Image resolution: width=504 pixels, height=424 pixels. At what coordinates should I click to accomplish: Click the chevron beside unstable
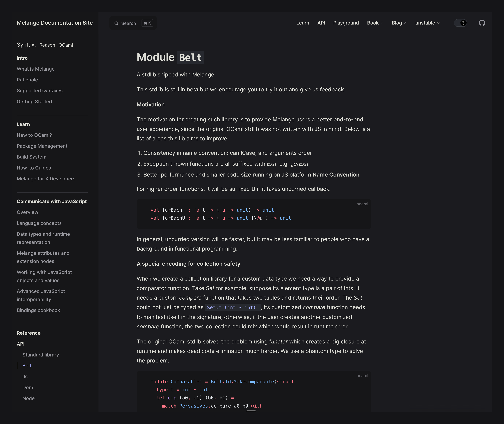pos(439,23)
